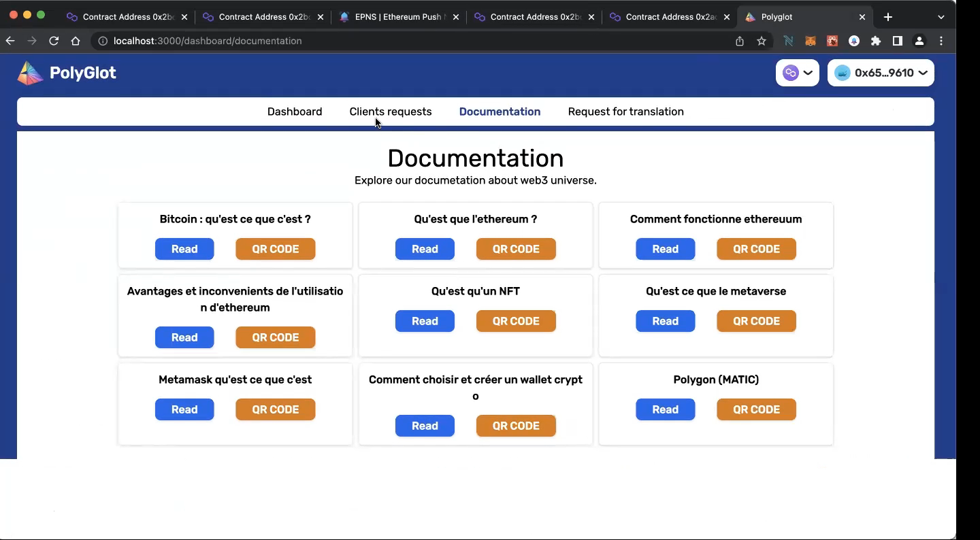Go back with browser back arrow
980x540 pixels.
(10, 41)
